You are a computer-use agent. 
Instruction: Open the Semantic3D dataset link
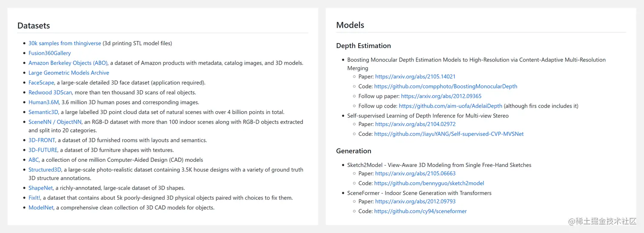click(44, 112)
